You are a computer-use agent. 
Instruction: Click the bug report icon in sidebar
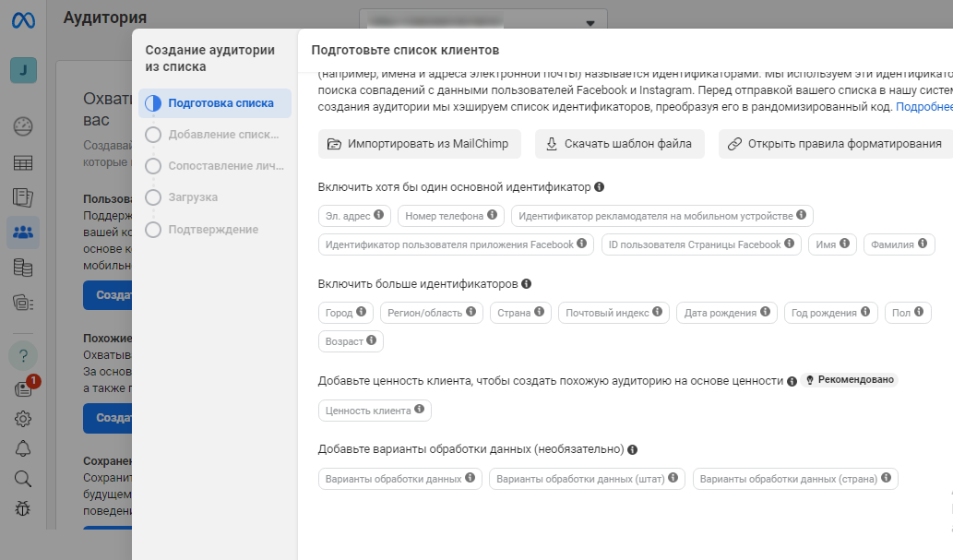pyautogui.click(x=23, y=508)
